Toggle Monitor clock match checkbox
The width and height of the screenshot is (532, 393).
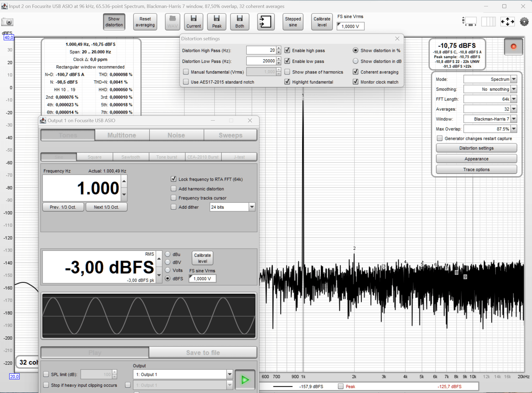pos(356,82)
